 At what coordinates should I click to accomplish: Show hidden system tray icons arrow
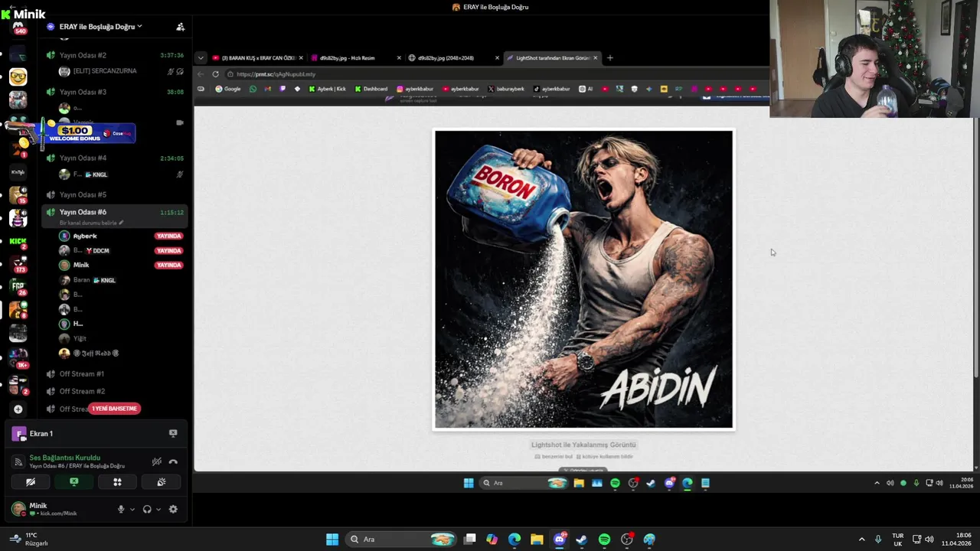click(861, 540)
